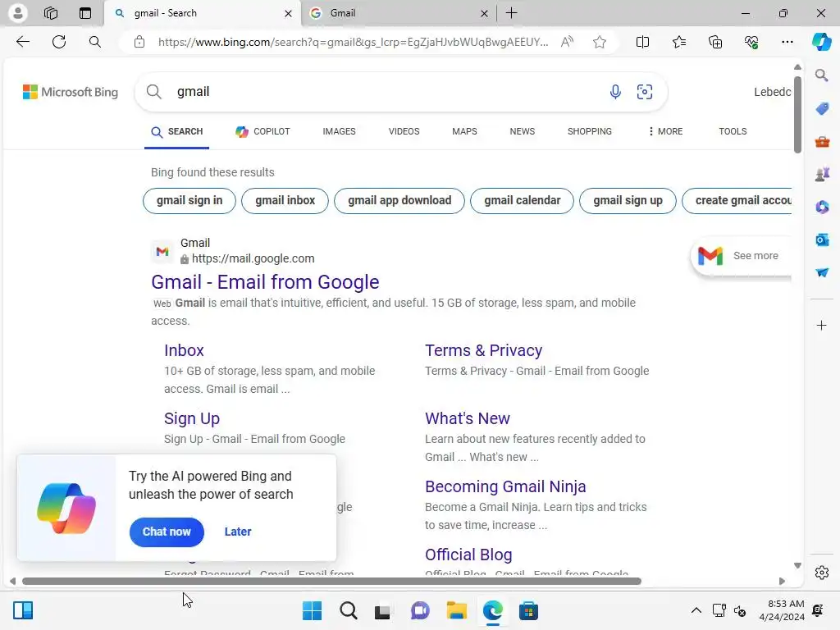
Task: Open the tab actions menu icon
Action: (85, 13)
